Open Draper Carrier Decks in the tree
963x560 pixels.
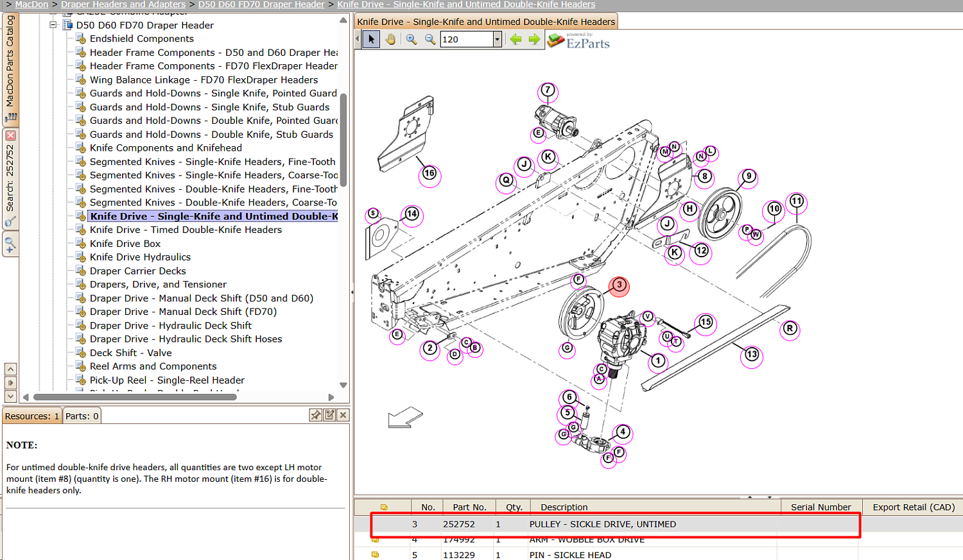(138, 271)
